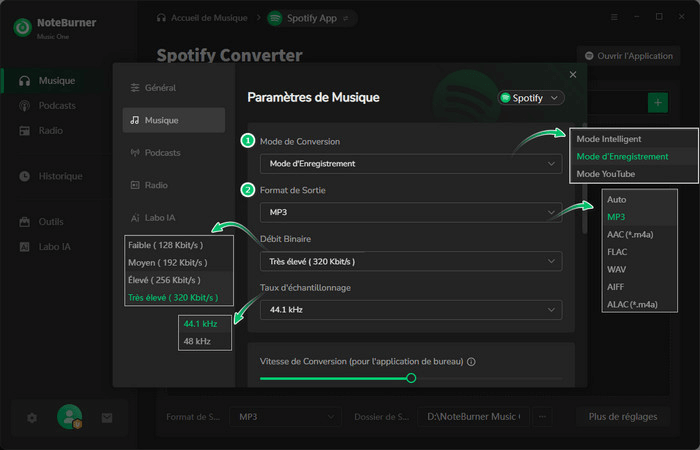The width and height of the screenshot is (700, 450).
Task: Close the settings dialog with X
Action: 573,75
